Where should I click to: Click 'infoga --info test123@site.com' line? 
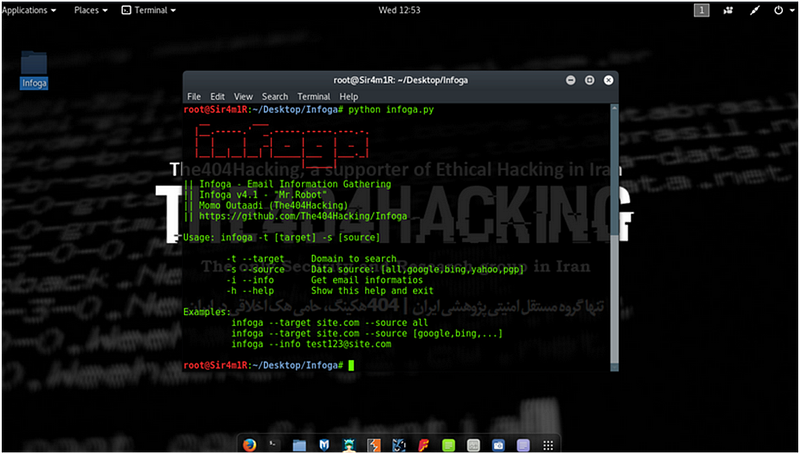coord(311,344)
